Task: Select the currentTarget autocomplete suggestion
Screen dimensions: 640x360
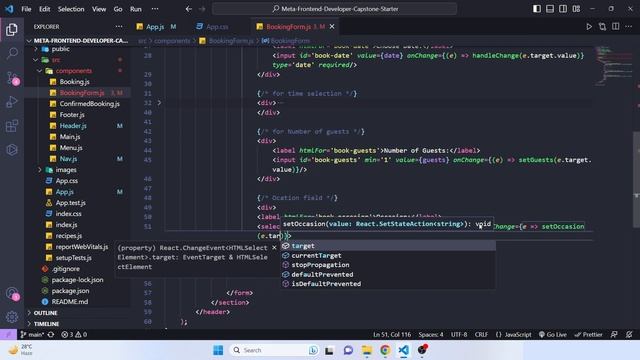Action: [x=388, y=256]
